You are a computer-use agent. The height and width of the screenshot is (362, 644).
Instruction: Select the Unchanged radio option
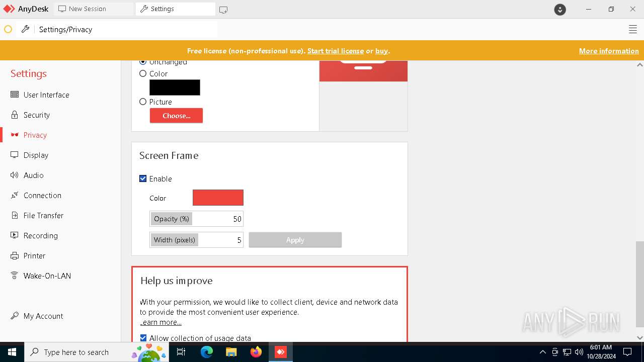tap(143, 62)
